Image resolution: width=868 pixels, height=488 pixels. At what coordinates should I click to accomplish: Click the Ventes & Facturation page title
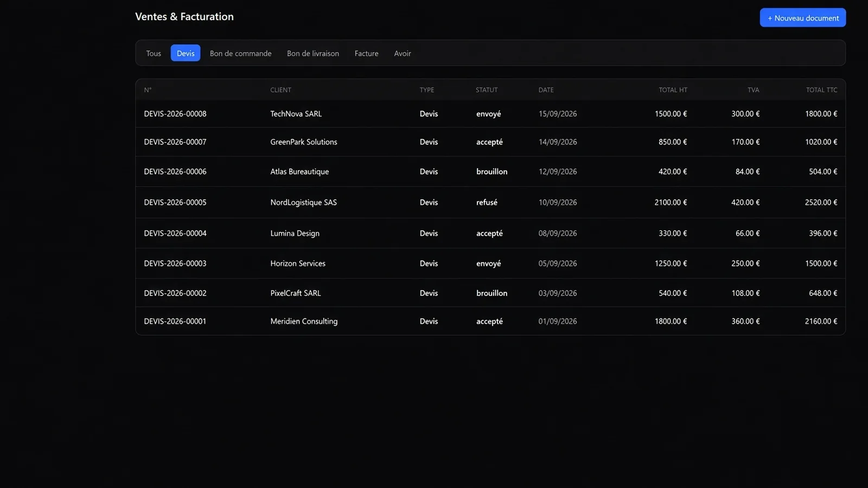(x=184, y=17)
